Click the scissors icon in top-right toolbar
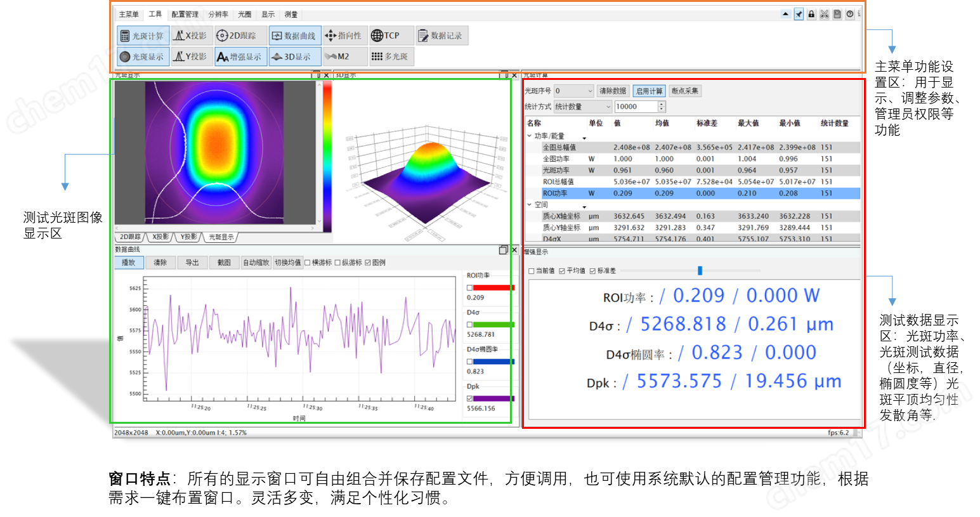The image size is (980, 517). click(x=824, y=14)
